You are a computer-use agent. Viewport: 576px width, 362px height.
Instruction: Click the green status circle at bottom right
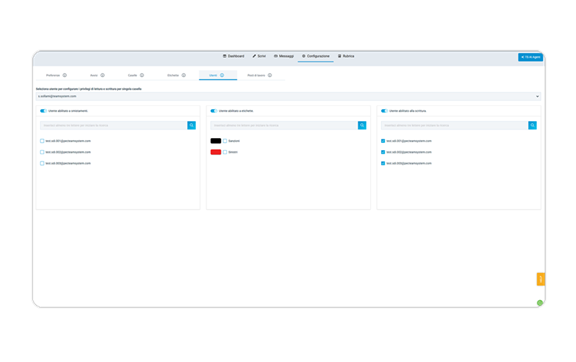click(540, 303)
